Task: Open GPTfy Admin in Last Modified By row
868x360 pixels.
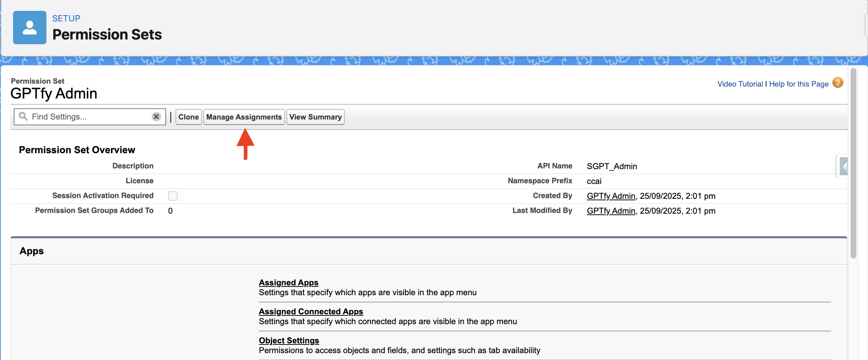Action: (x=611, y=211)
